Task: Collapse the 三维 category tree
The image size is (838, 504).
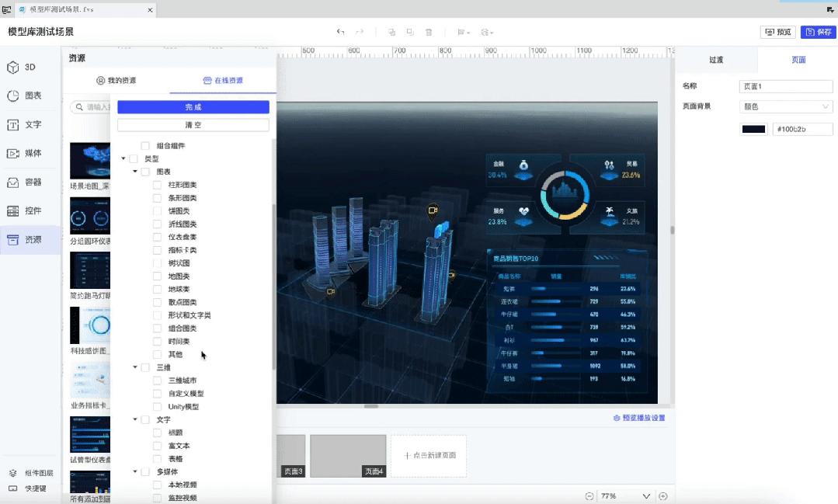Action: point(136,367)
